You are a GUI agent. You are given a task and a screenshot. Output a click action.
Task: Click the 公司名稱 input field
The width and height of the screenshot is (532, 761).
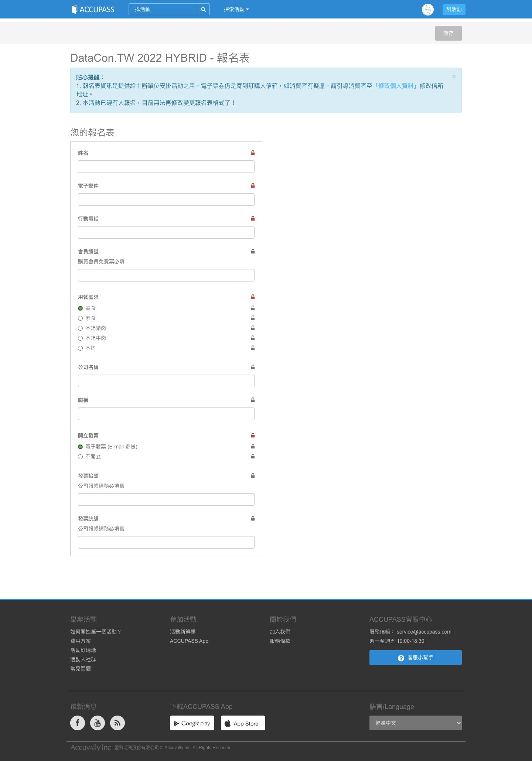pyautogui.click(x=166, y=381)
